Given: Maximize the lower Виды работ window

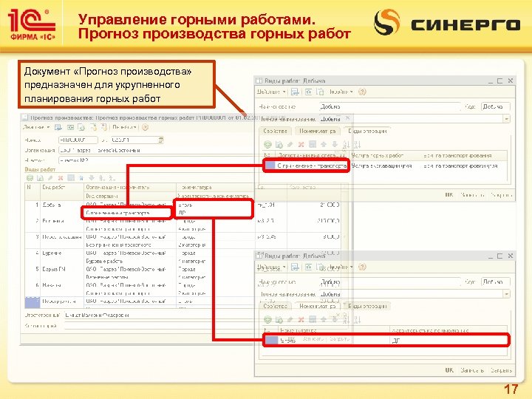Looking at the screenshot, I should click(x=499, y=256).
